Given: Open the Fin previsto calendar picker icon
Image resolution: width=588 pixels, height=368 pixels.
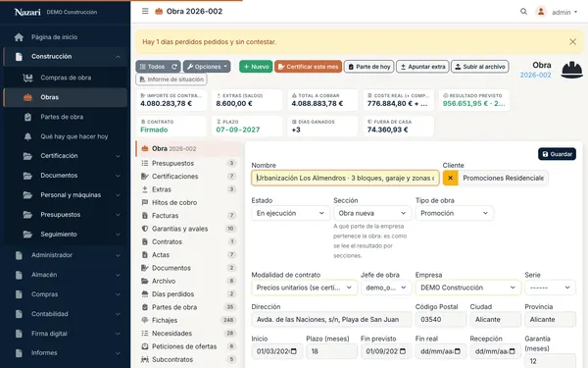Looking at the screenshot, I should [403, 351].
